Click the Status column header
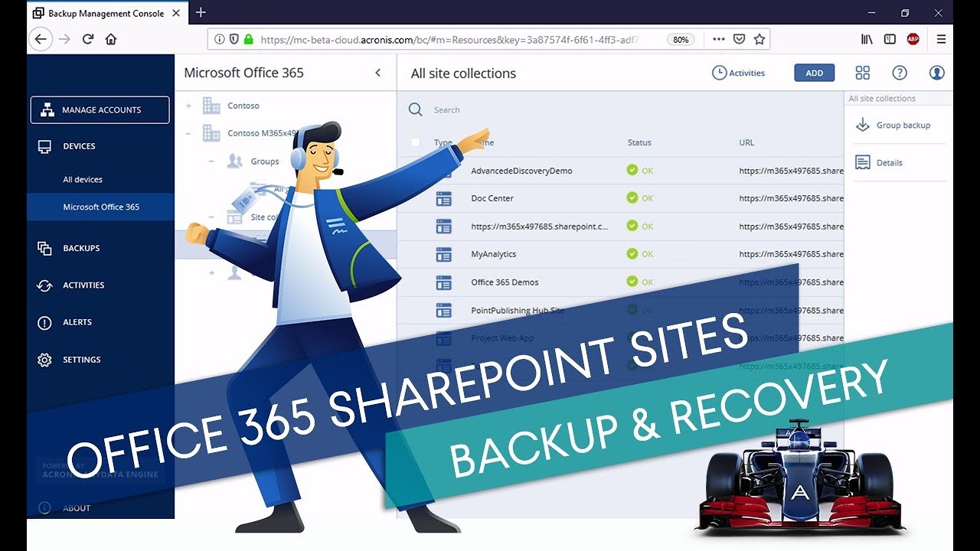 [x=639, y=142]
